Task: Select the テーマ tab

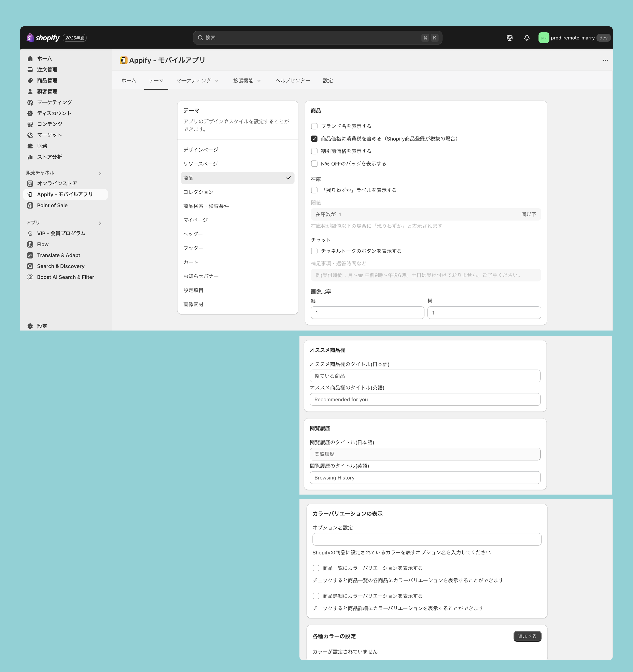Action: click(156, 81)
